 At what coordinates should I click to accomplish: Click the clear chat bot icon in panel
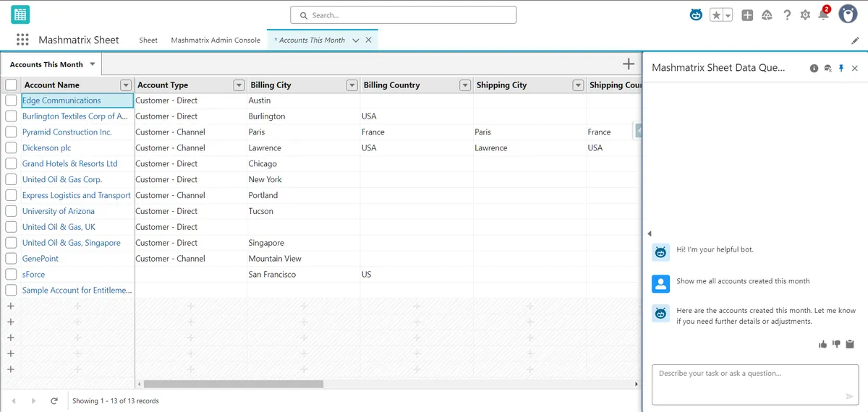pyautogui.click(x=827, y=68)
